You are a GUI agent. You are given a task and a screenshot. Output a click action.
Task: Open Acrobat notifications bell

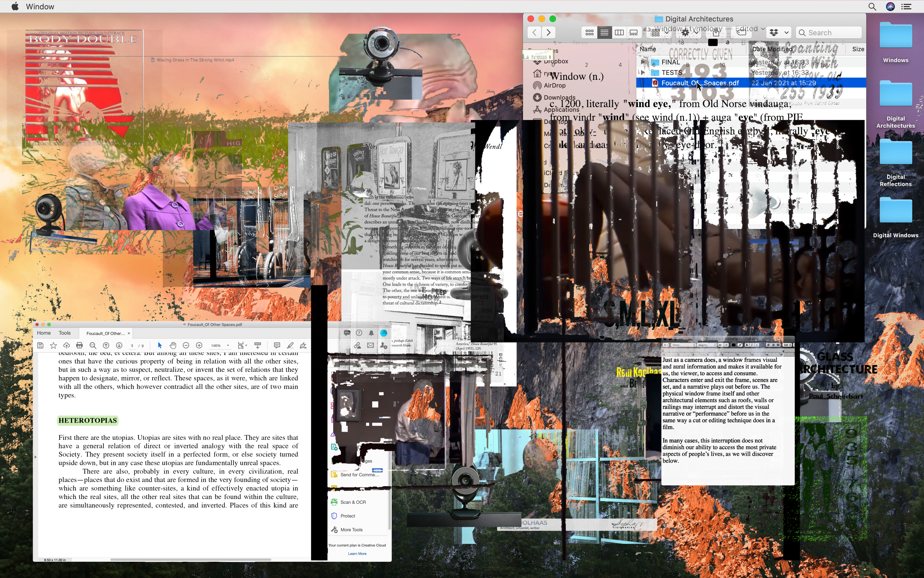[x=371, y=333]
